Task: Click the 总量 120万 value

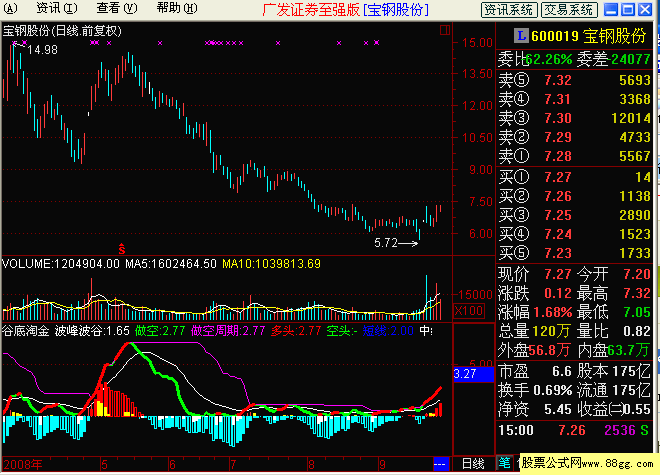Action: click(552, 331)
